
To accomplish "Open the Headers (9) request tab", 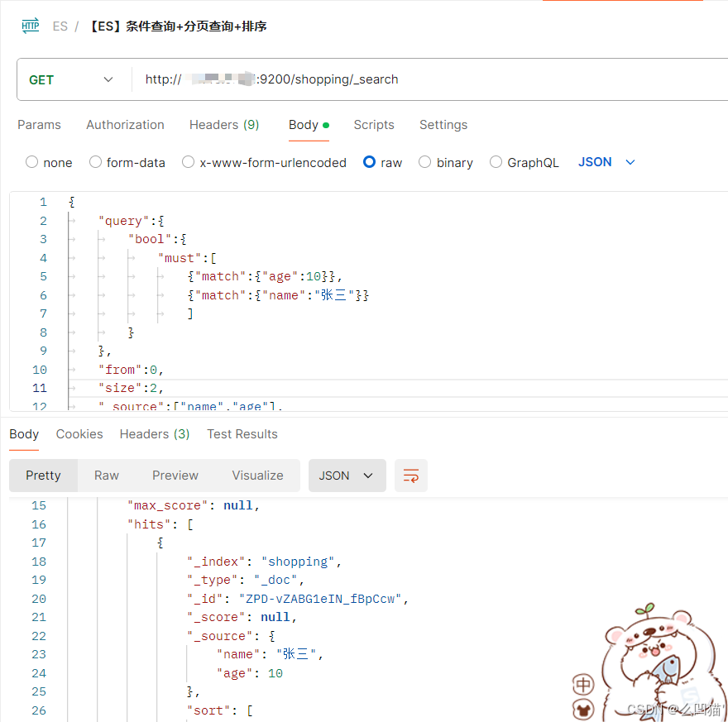I will [224, 125].
